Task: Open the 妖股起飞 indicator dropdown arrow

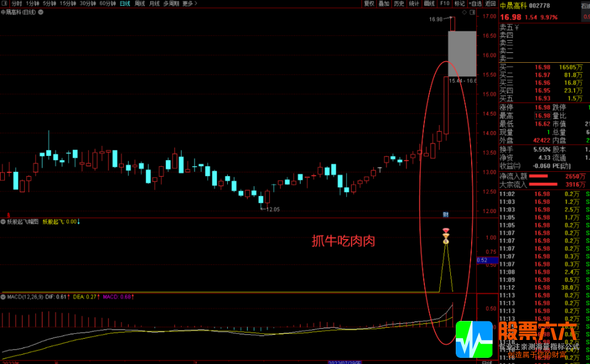Action: 3,222
